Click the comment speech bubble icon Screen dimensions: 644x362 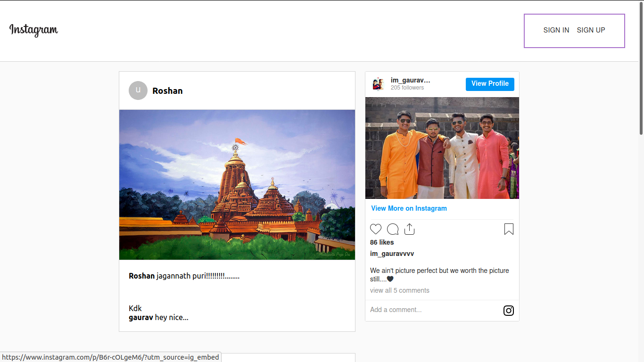point(393,229)
